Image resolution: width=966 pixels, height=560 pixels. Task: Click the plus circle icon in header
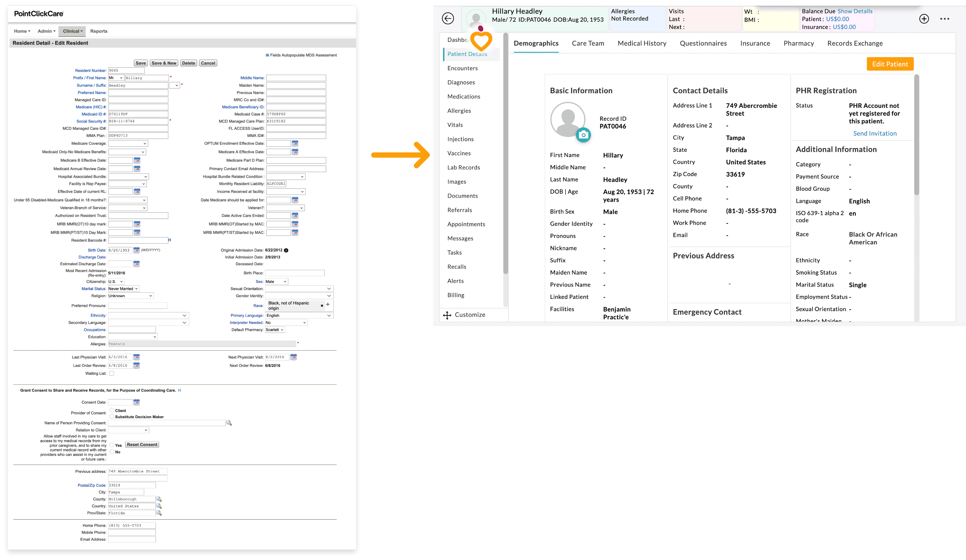point(924,19)
